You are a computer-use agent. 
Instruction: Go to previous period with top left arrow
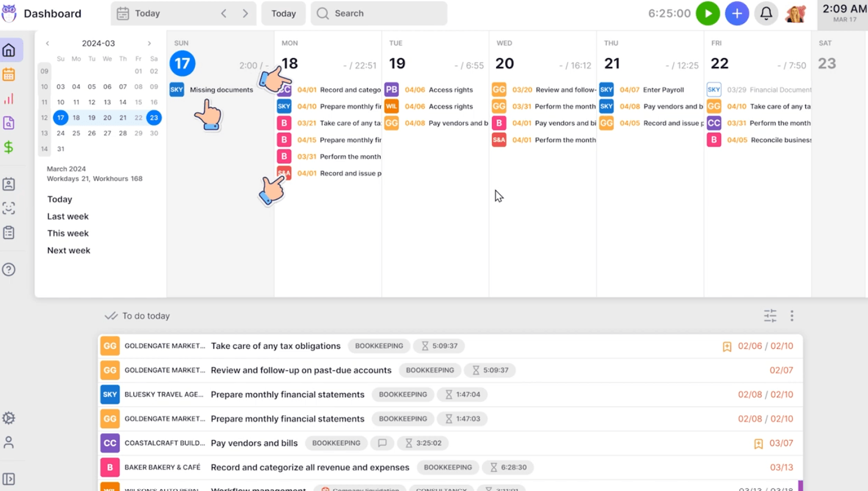click(x=224, y=13)
